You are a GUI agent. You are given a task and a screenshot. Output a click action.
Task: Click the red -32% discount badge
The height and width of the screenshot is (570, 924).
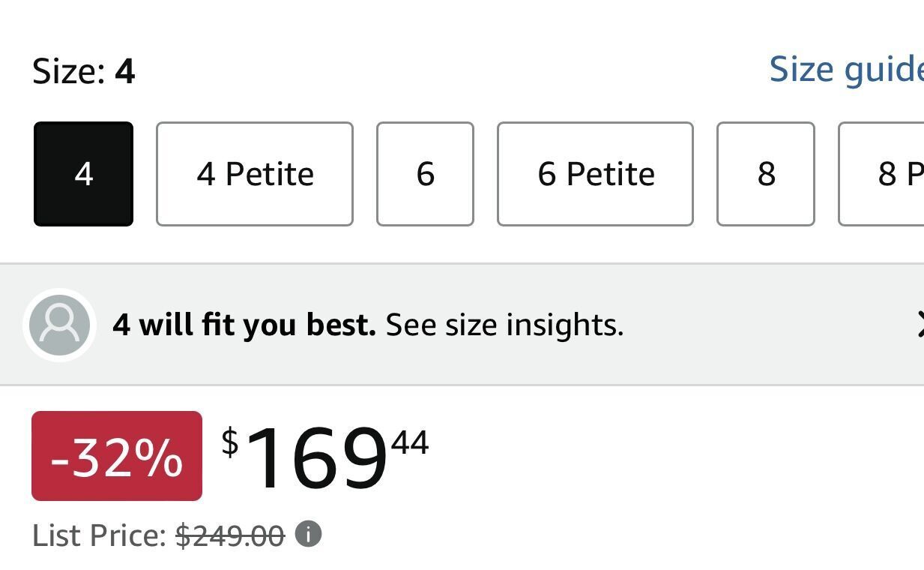click(117, 456)
